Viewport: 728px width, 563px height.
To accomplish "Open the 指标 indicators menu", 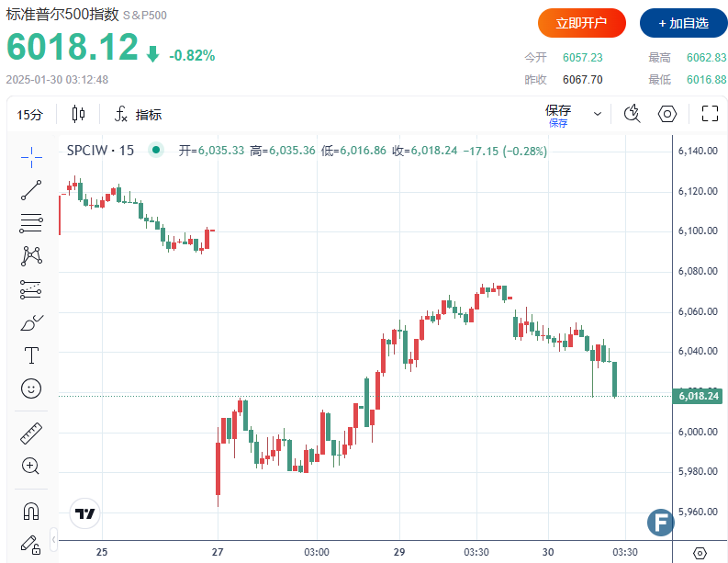I will pyautogui.click(x=138, y=115).
